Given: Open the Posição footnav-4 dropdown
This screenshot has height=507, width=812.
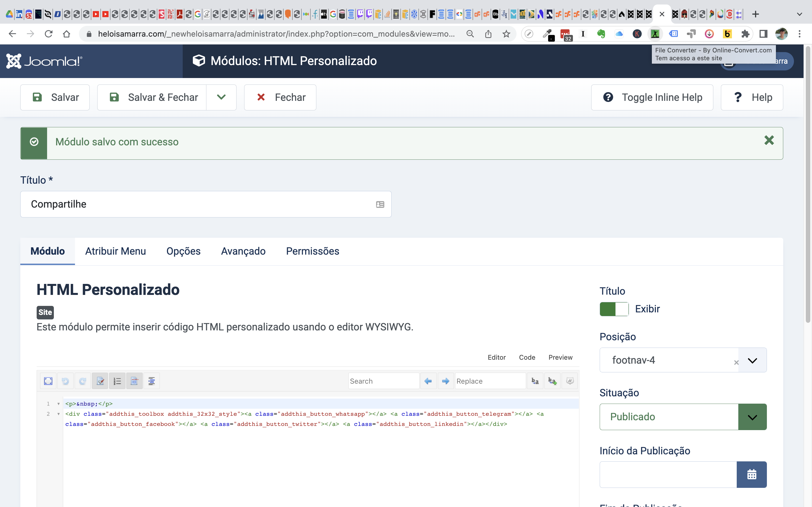Looking at the screenshot, I should [752, 360].
